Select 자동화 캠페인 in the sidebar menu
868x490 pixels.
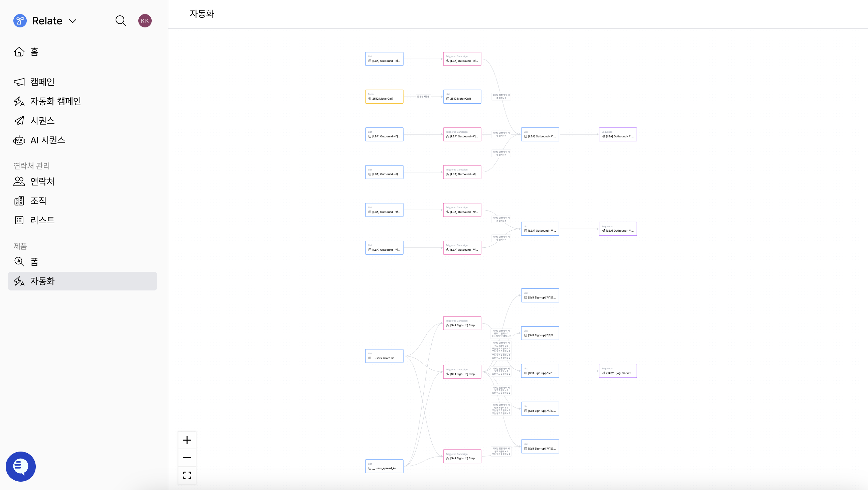tap(55, 101)
